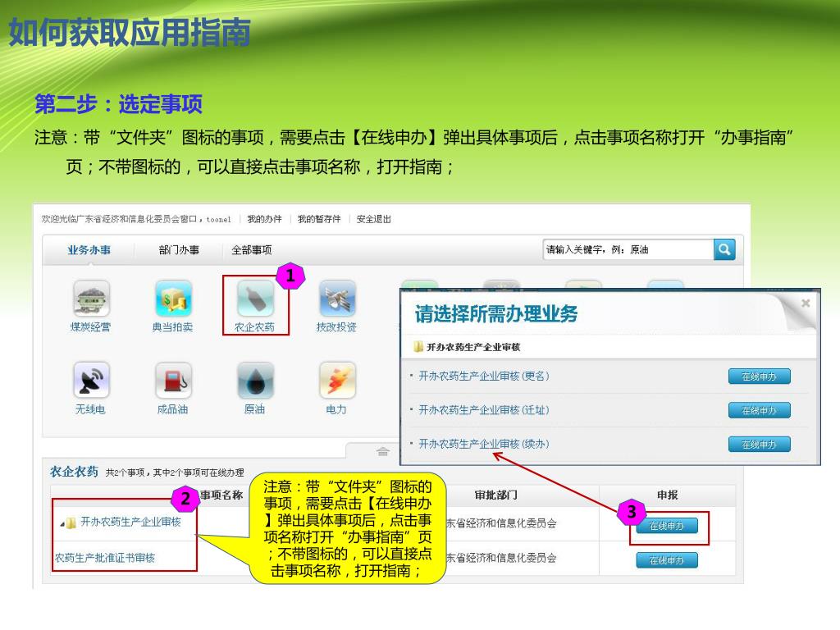Open the 煤炭经营 coal business icon
840x630 pixels.
91,299
